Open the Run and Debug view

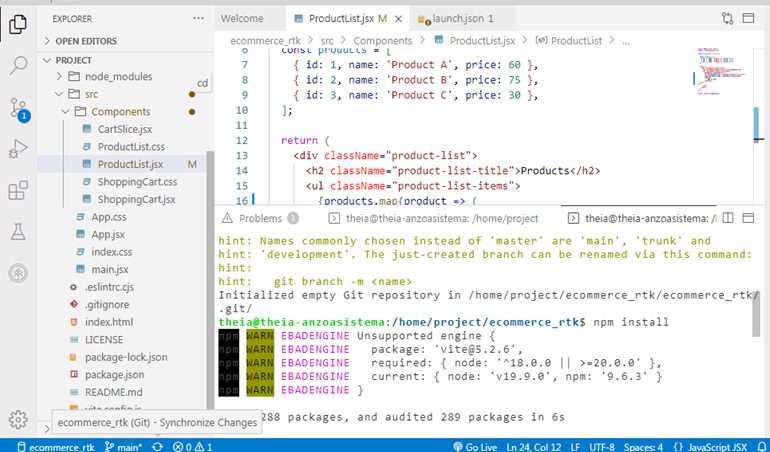click(x=18, y=149)
